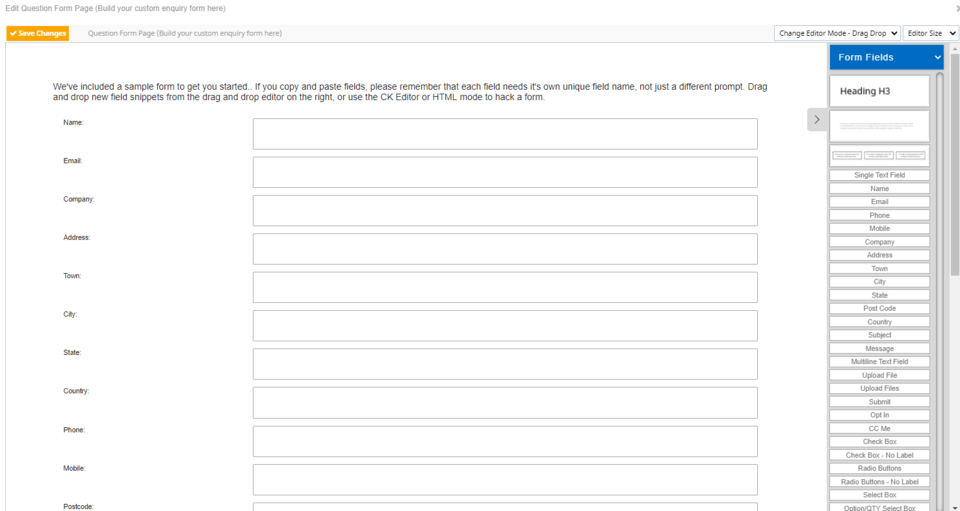Pick the Phone snippet in Form Fields panel
960x511 pixels.
880,215
